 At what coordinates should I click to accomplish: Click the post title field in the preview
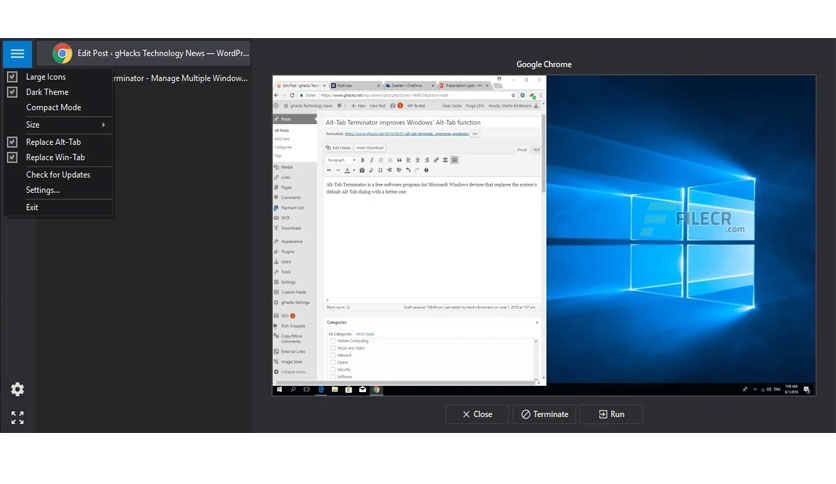tap(431, 123)
